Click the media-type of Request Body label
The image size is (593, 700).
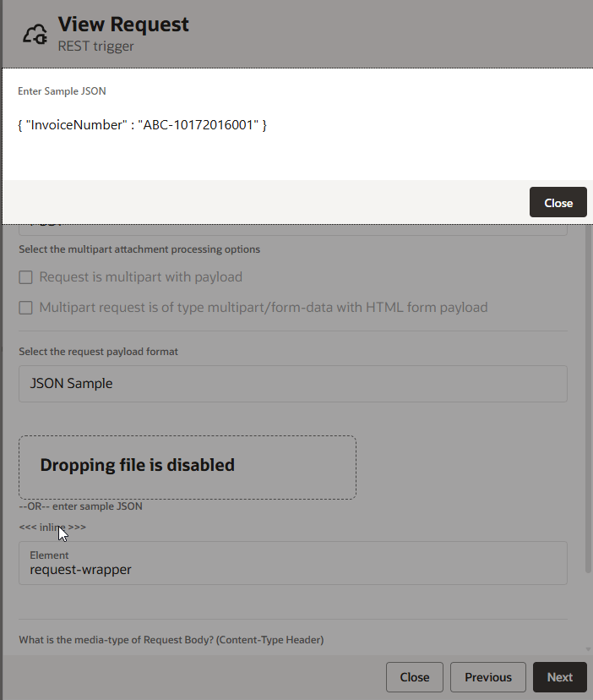click(171, 640)
